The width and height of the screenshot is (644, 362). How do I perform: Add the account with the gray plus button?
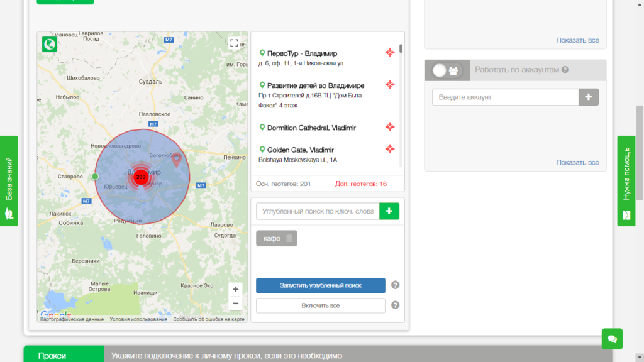pyautogui.click(x=589, y=97)
